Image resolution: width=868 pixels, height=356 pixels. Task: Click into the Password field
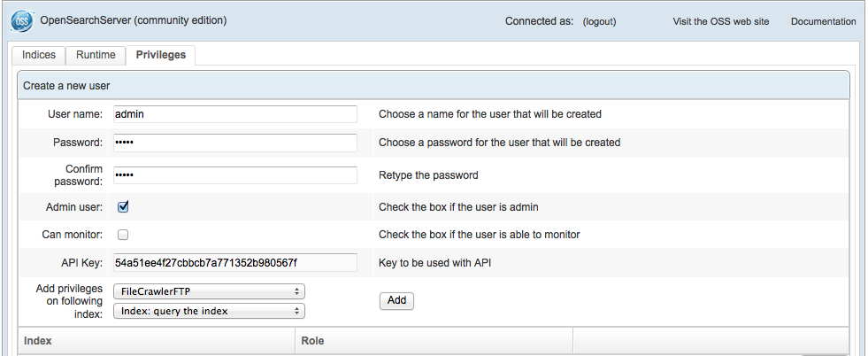pyautogui.click(x=234, y=143)
